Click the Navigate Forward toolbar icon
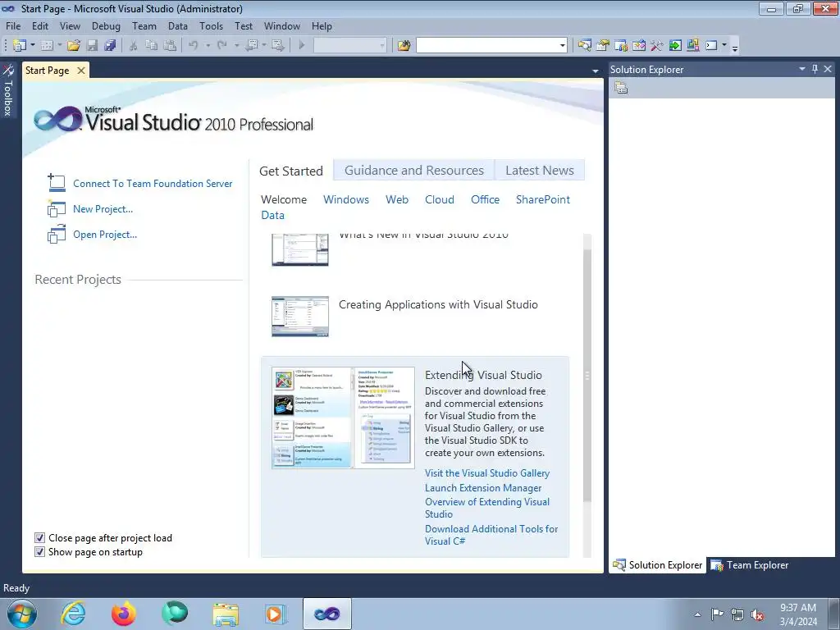840x630 pixels. point(278,46)
